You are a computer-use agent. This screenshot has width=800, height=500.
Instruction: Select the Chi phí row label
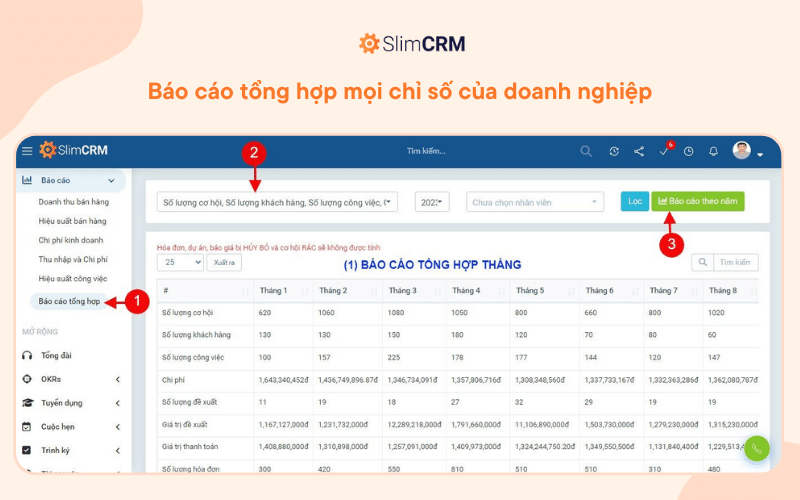tap(173, 380)
